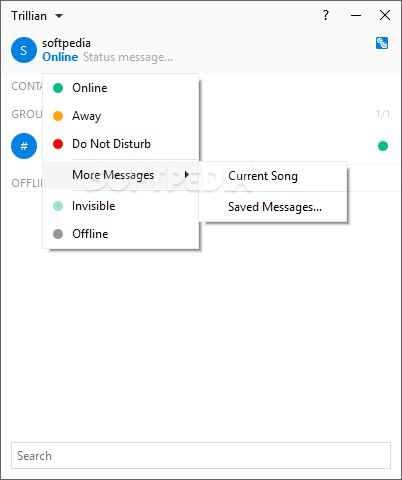Click the gray Offline status dot

58,234
